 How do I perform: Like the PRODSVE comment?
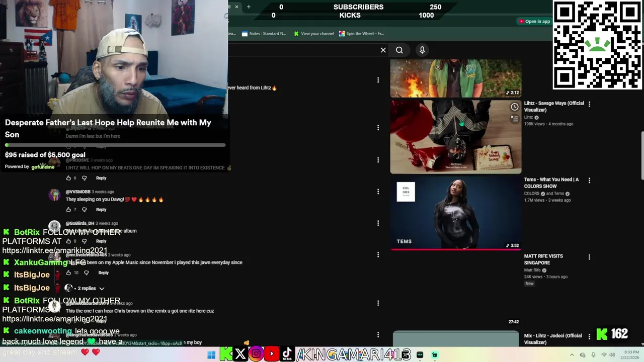coord(68,178)
